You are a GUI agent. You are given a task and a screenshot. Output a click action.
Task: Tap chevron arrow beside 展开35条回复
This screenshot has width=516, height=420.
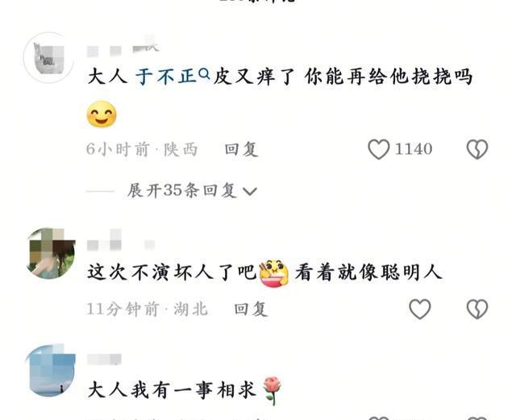point(249,191)
